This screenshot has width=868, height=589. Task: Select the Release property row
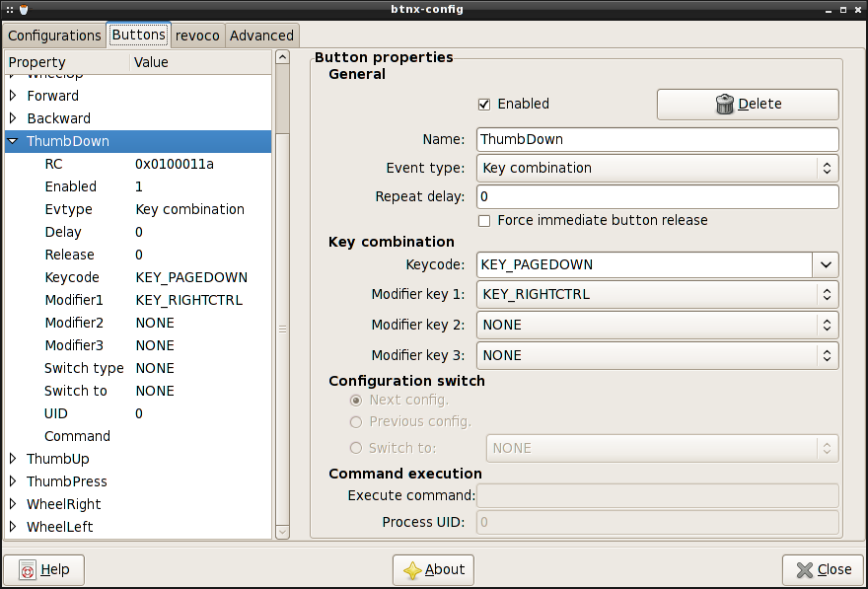click(x=138, y=255)
